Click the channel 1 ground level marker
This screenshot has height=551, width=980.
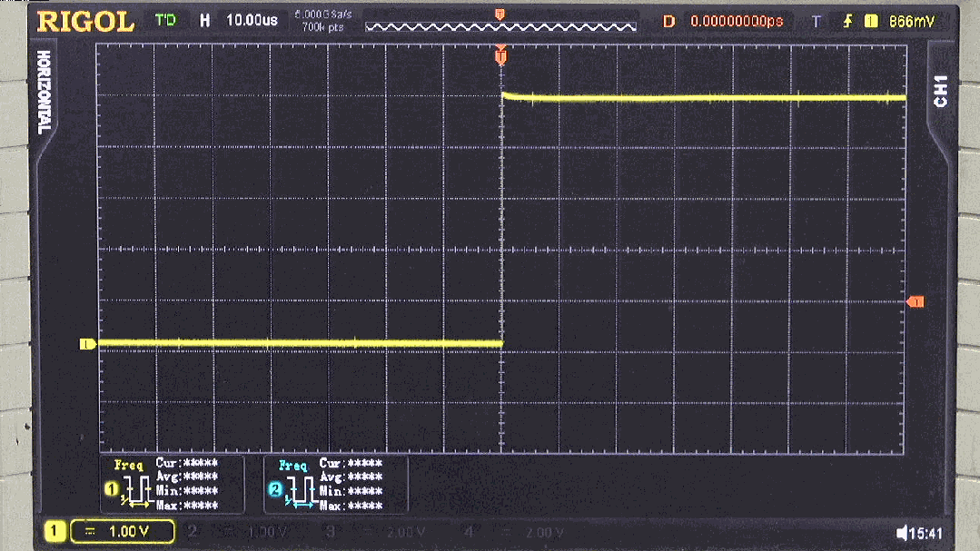pos(87,344)
